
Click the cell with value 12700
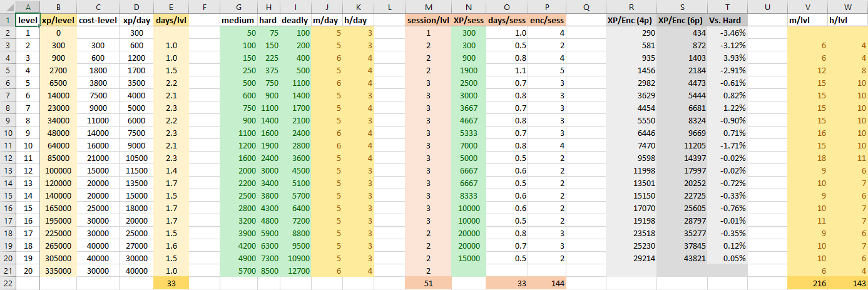coord(295,271)
